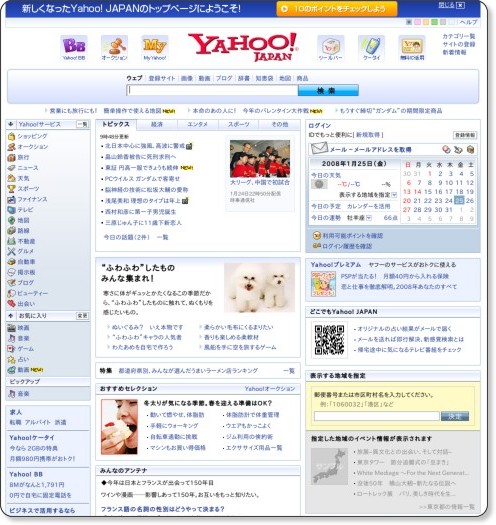This screenshot has height=525, width=496.
Task: Open 掲示板 speech bubble icon in sidebar
Action: [11, 272]
